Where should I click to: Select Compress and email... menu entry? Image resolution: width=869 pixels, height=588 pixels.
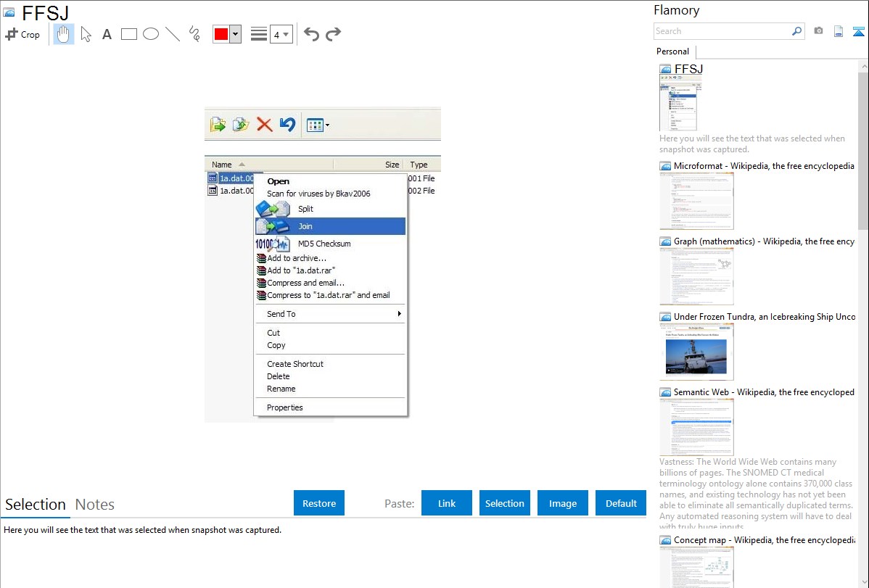(x=330, y=283)
